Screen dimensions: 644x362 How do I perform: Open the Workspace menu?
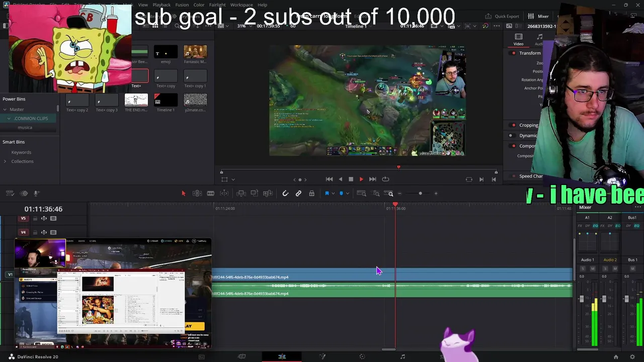242,5
